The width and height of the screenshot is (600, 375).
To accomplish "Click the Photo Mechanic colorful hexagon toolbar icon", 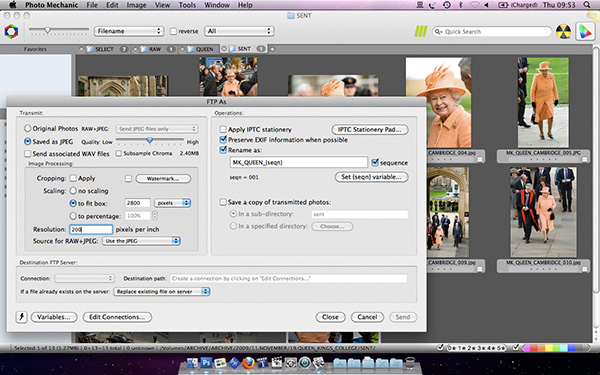I will click(11, 31).
